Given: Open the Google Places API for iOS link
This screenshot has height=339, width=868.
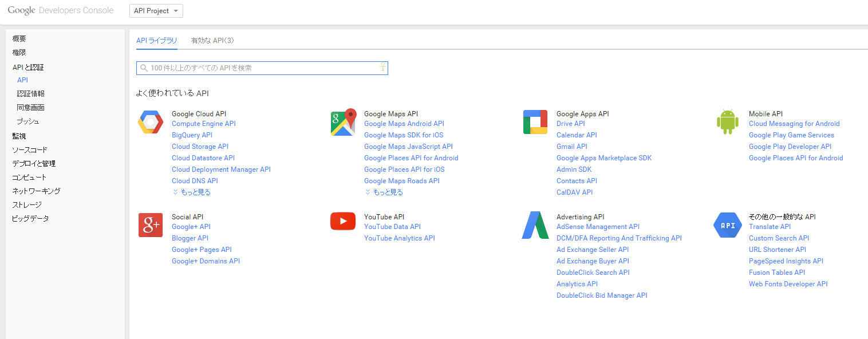Looking at the screenshot, I should [x=404, y=169].
